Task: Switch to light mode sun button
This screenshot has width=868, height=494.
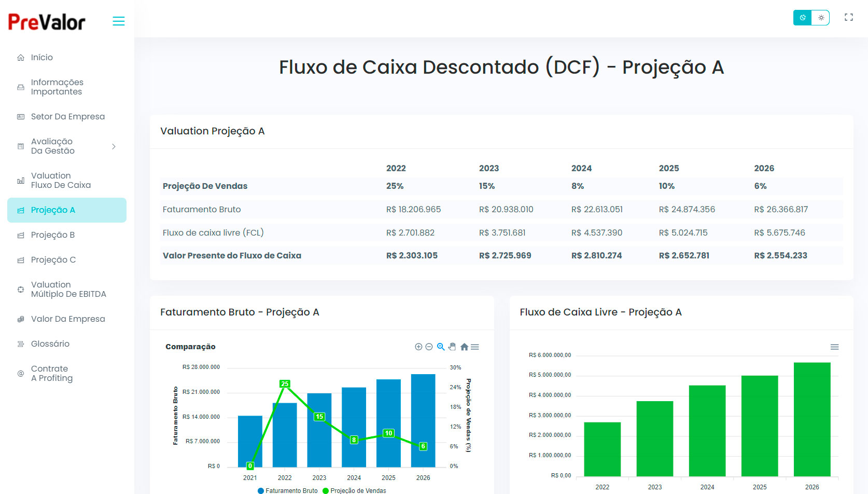Action: coord(821,18)
